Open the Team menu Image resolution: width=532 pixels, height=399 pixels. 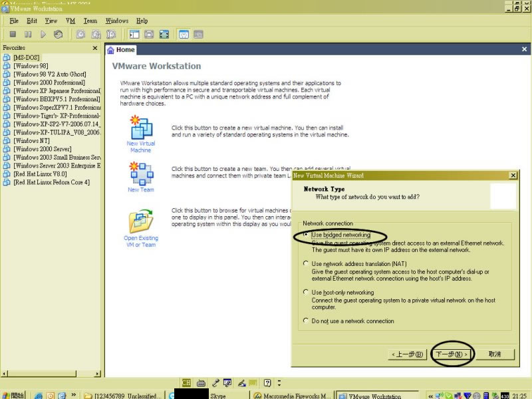[90, 21]
